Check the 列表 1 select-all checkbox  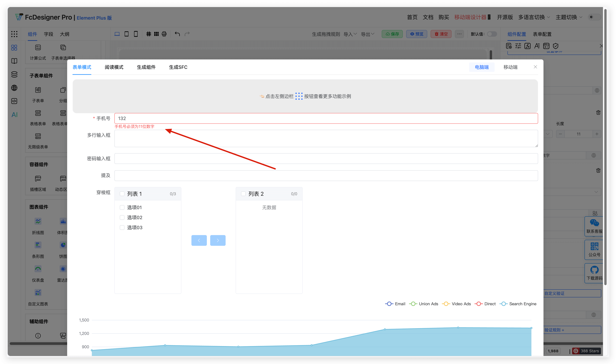click(122, 194)
